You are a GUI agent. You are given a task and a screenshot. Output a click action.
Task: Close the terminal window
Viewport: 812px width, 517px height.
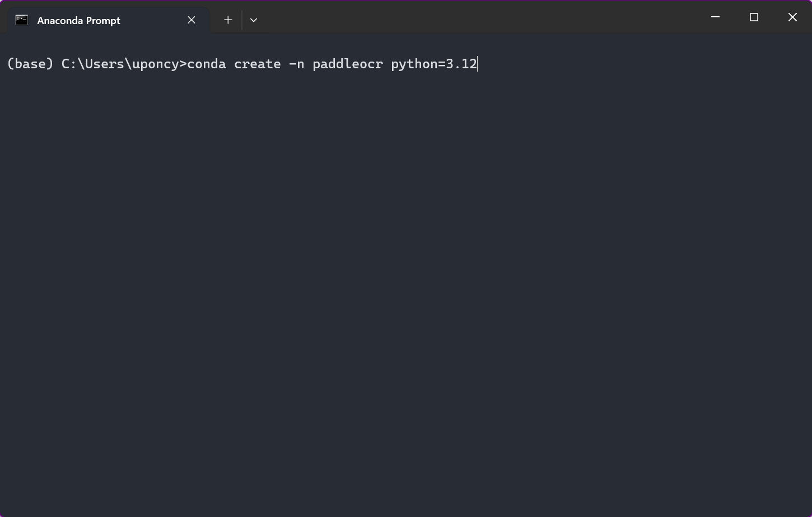[x=792, y=17]
